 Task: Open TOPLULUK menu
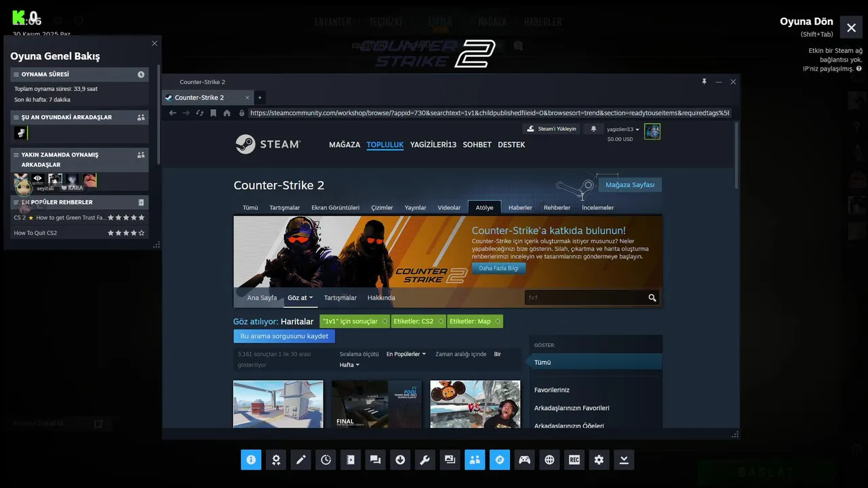385,144
